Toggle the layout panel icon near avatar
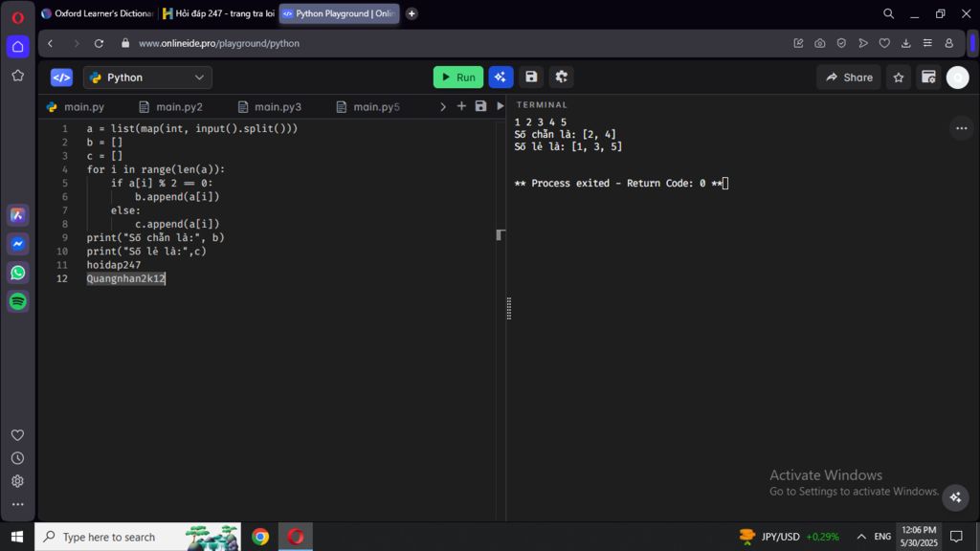The image size is (980, 551). pyautogui.click(x=927, y=77)
